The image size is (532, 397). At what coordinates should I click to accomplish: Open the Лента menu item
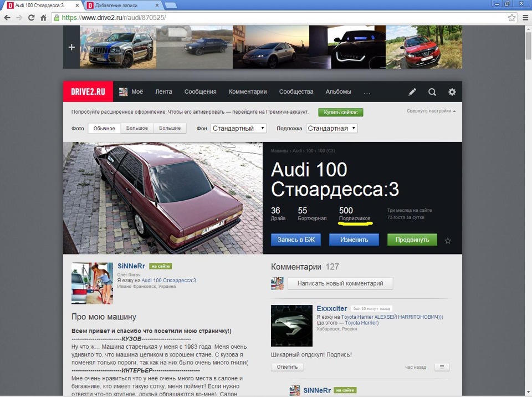click(163, 91)
